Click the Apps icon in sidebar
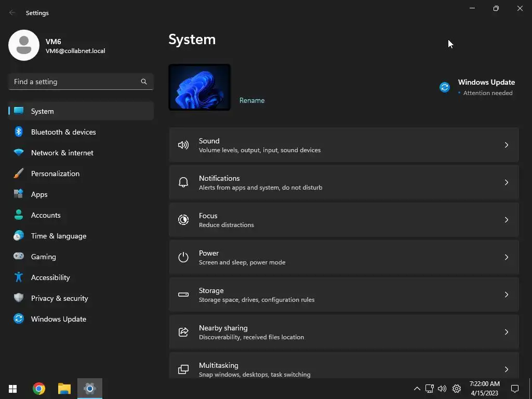Image resolution: width=532 pixels, height=399 pixels. [x=19, y=194]
